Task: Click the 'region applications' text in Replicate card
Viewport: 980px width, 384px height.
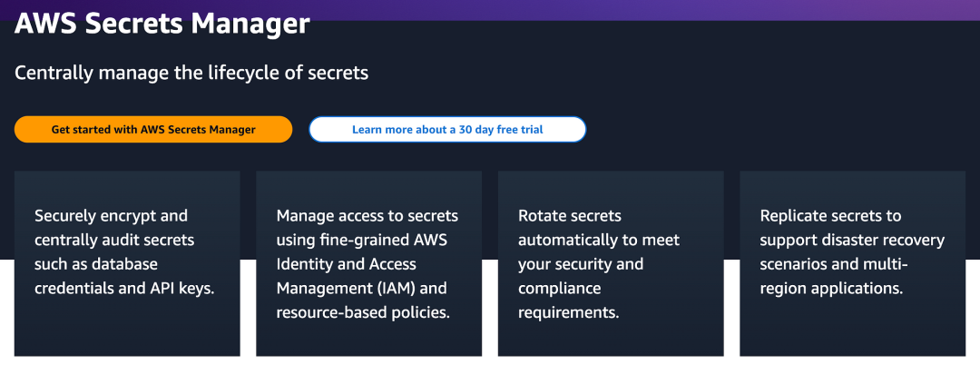Action: tap(832, 288)
